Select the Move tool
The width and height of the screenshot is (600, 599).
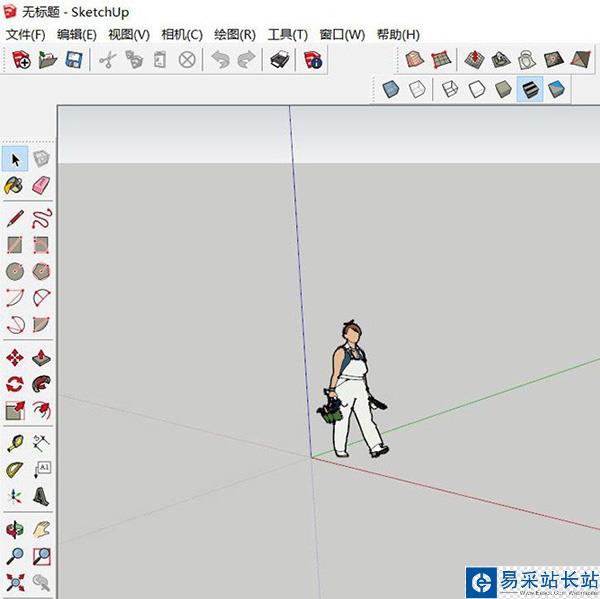pos(15,358)
